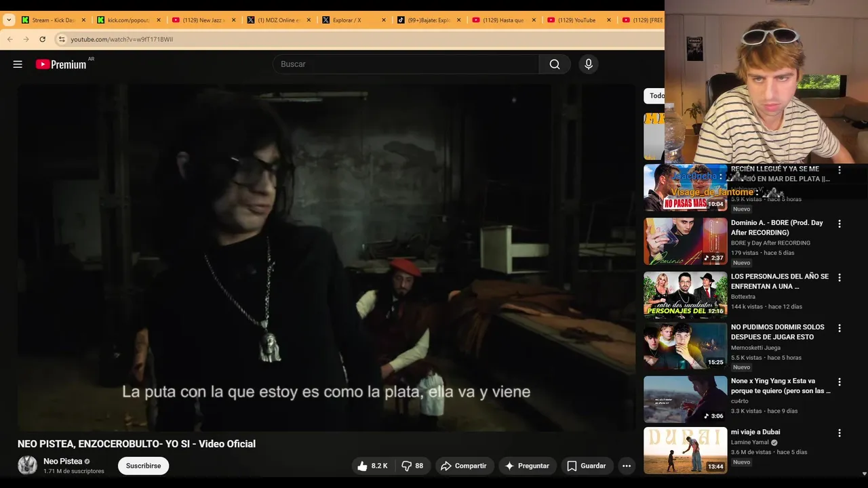This screenshot has height=488, width=868.
Task: Click Los Personajes del Año video title
Action: click(x=780, y=281)
